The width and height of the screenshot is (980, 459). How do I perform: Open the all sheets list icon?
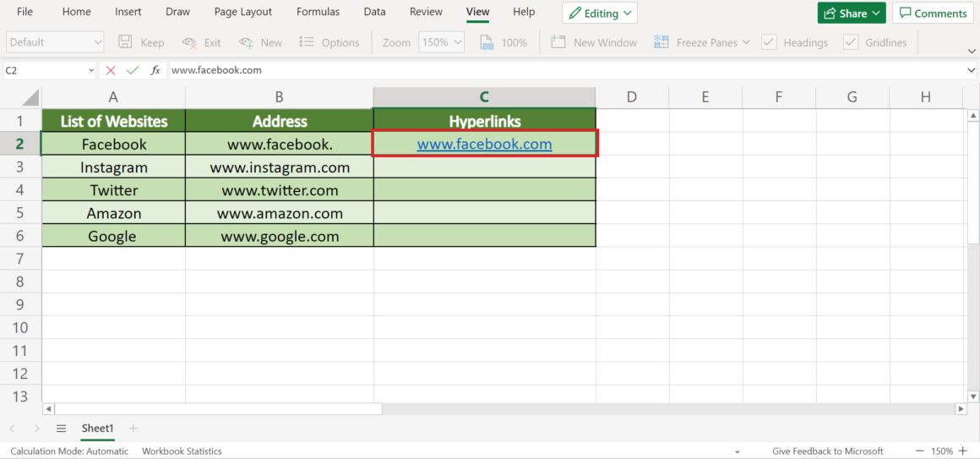(x=61, y=429)
